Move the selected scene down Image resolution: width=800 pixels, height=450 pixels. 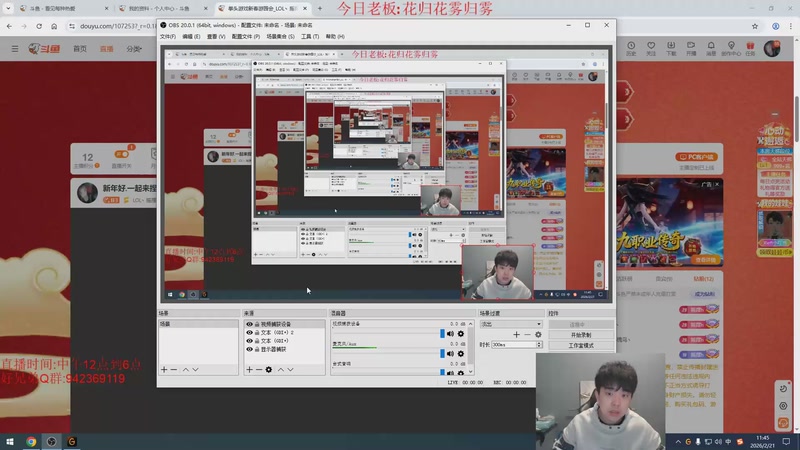pyautogui.click(x=195, y=369)
